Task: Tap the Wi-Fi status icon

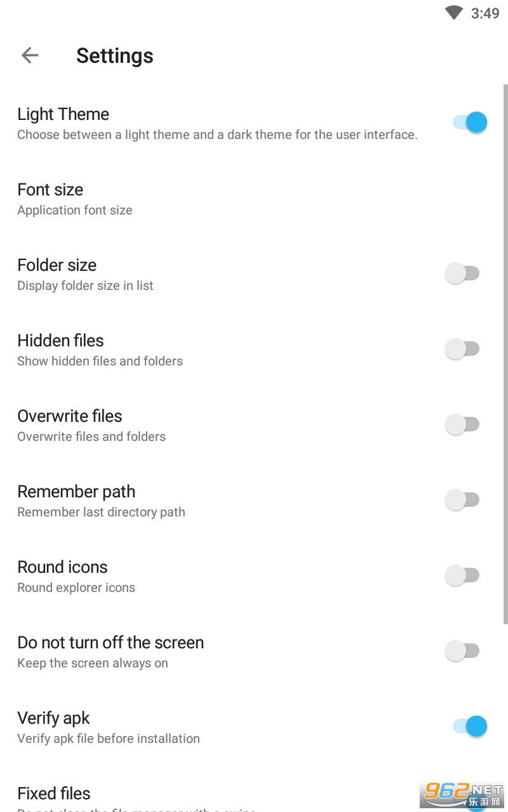Action: coord(454,13)
